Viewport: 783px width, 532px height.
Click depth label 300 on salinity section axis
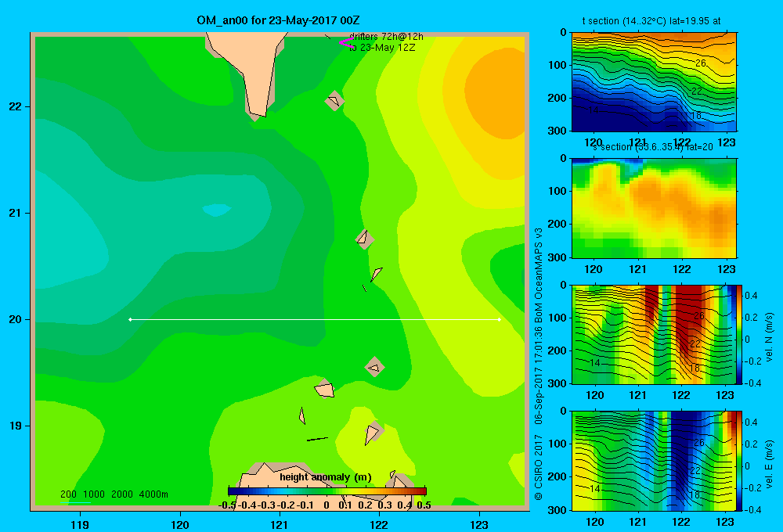coord(558,257)
